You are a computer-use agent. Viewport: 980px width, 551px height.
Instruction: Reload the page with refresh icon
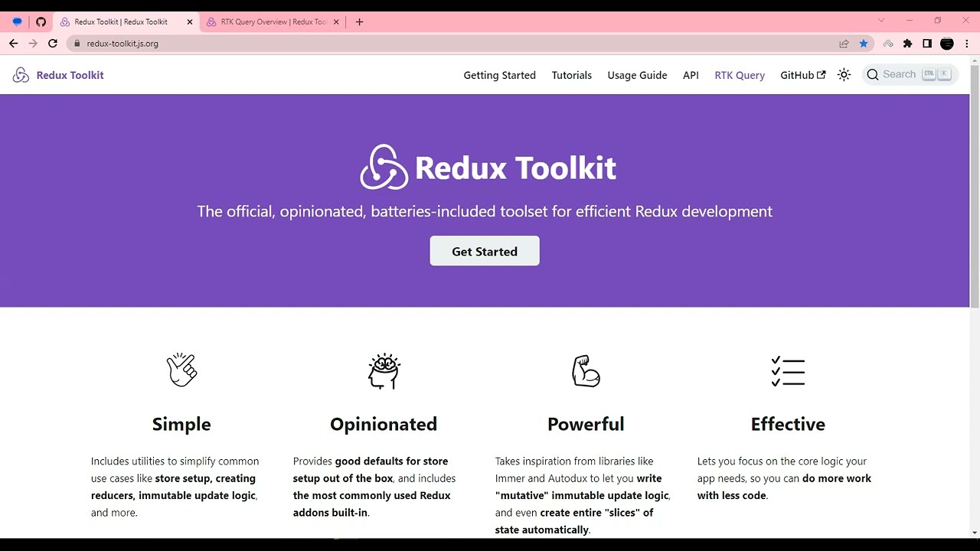coord(53,44)
